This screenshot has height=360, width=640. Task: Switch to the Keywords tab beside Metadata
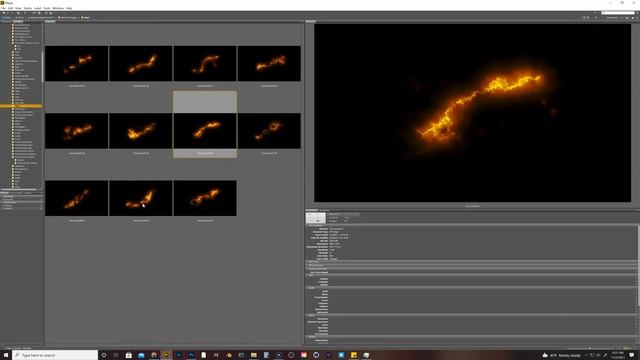coord(324,210)
